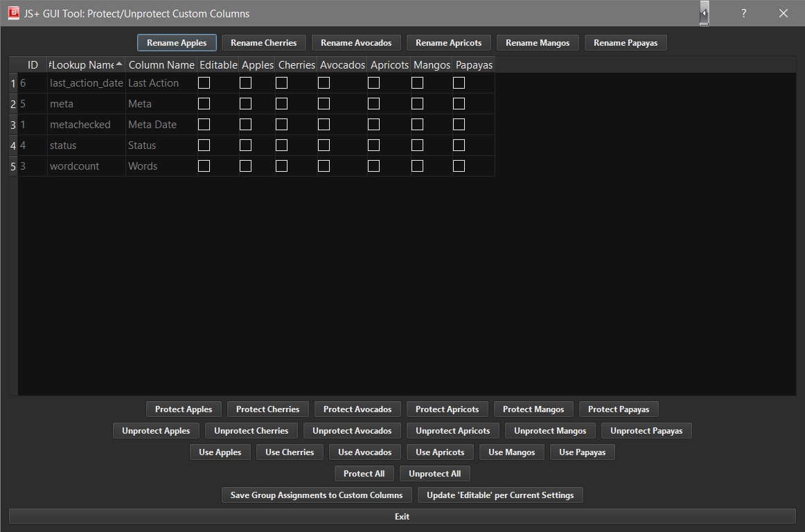
Task: Click the Mangos column header
Action: [432, 64]
